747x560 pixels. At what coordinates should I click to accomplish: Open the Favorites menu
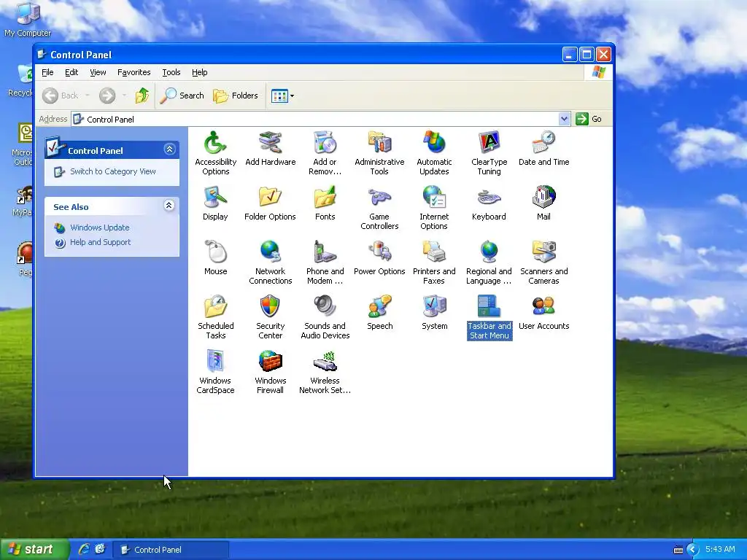(x=134, y=72)
